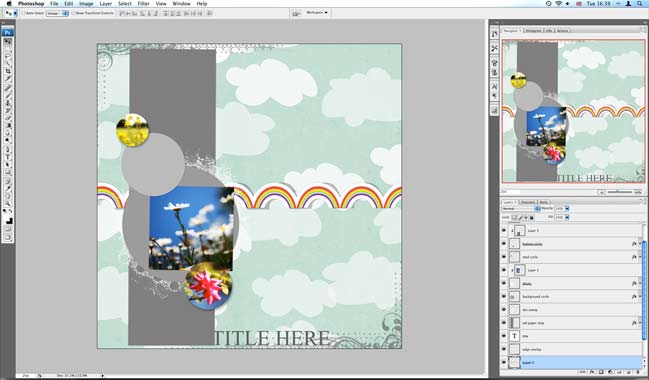Viewport: 649px width, 380px height.
Task: Select the Pen tool
Action: pyautogui.click(x=8, y=149)
